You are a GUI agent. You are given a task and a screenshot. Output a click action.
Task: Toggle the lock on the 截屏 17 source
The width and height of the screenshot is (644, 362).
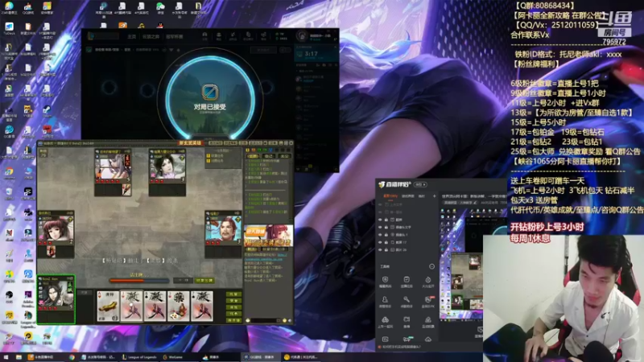386,242
